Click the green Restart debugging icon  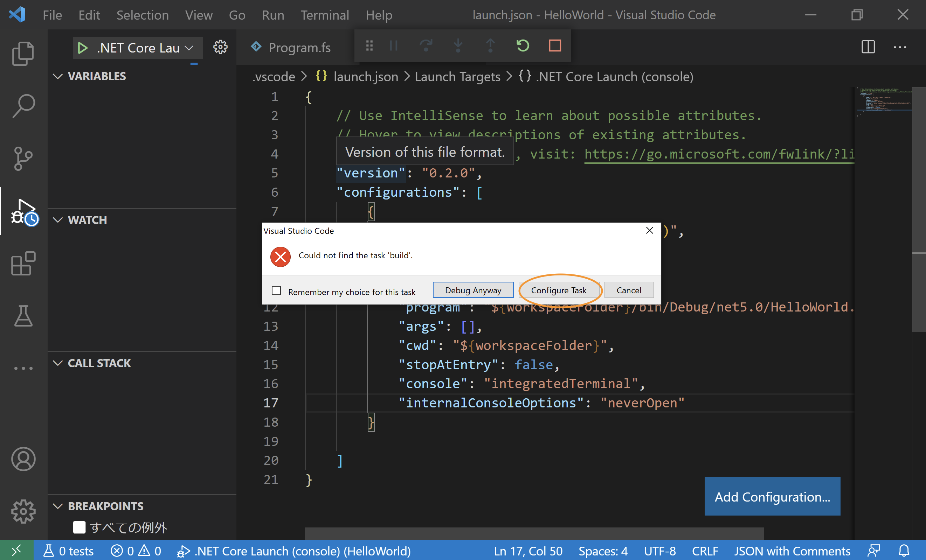[523, 46]
